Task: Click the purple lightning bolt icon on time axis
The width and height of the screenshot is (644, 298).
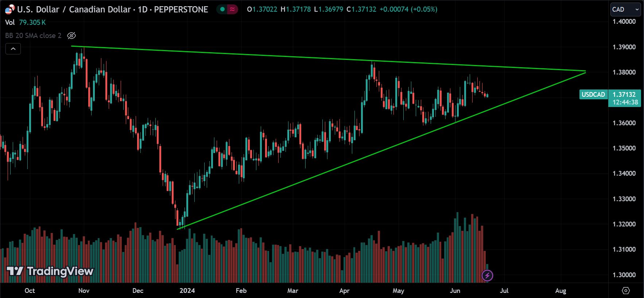Action: click(x=487, y=275)
